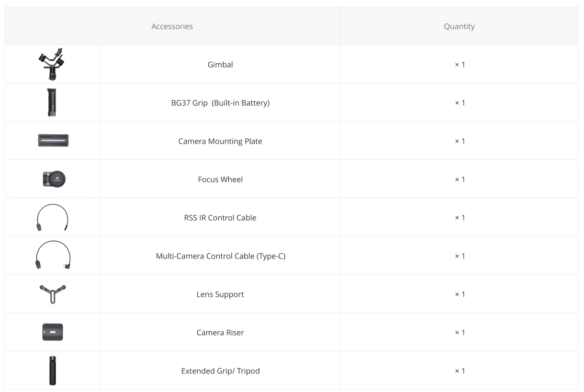This screenshot has height=392, width=584.
Task: Click the Camera Mounting Plate image
Action: (53, 140)
